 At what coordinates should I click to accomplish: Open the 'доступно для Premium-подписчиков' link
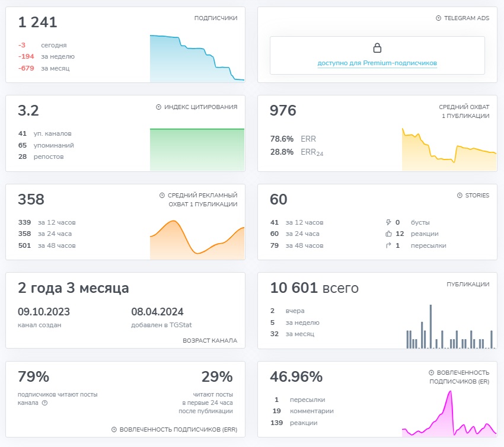[x=377, y=63]
